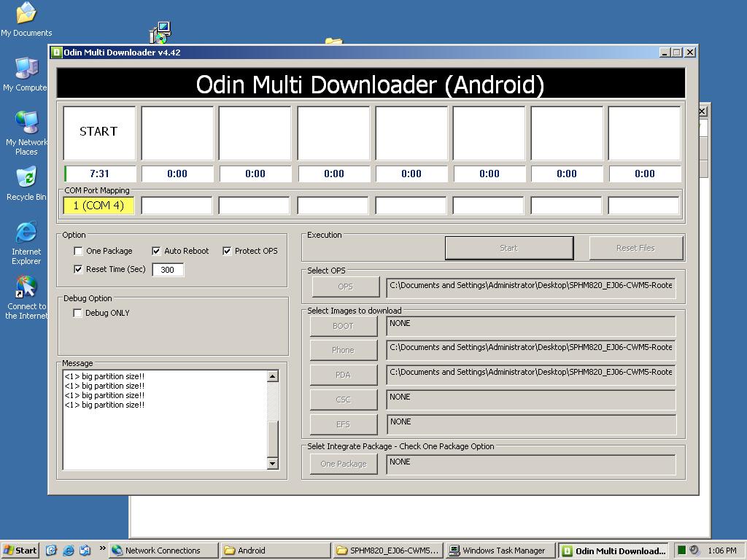The image size is (747, 560).
Task: Toggle the Protect OPS checkbox
Action: [227, 251]
